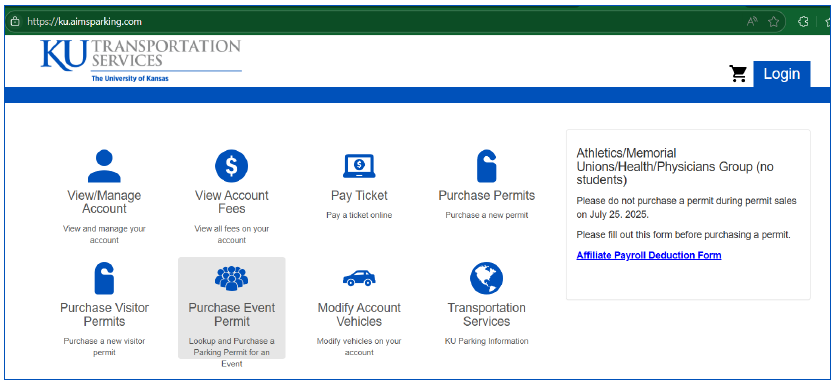This screenshot has height=387, width=837.
Task: Click the Pay Ticket laptop icon
Action: 359,167
